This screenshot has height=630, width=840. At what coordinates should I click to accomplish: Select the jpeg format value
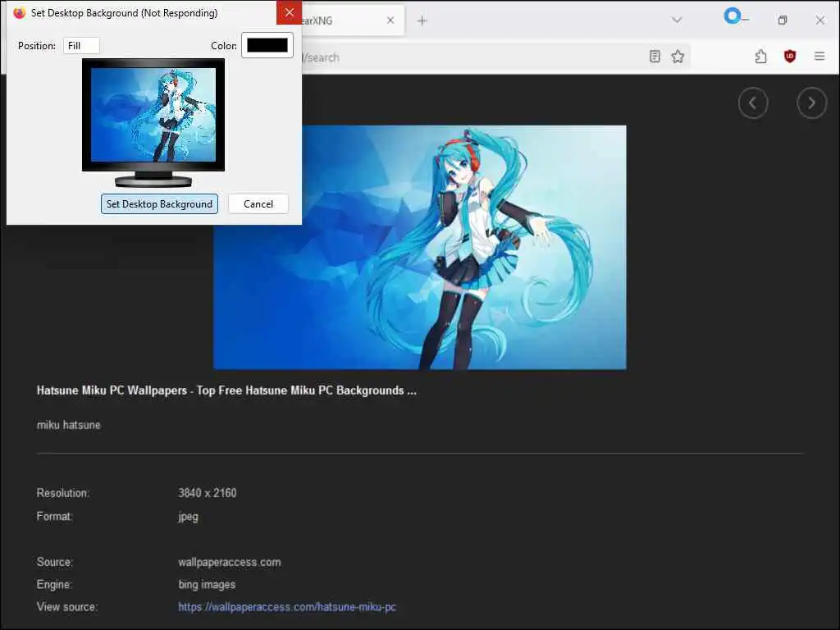pos(188,517)
